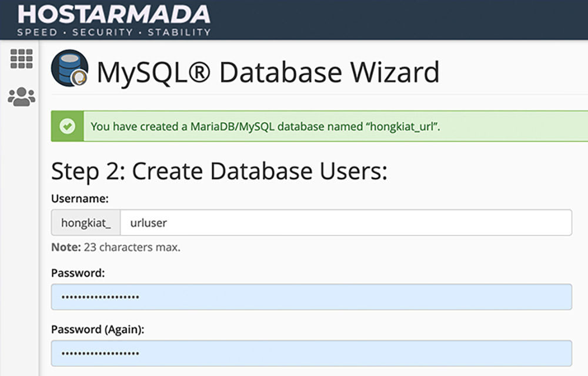
Task: Click the Password (Again) field
Action: tap(311, 353)
